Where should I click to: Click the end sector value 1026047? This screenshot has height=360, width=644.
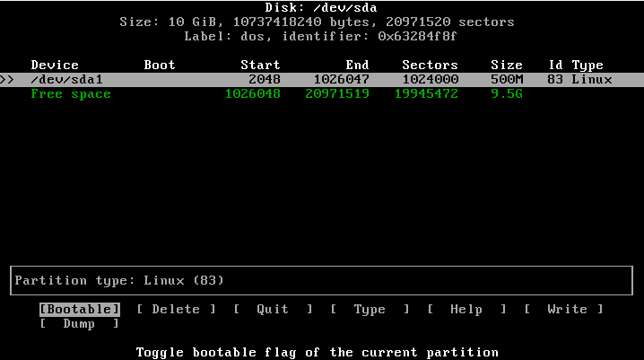342,79
